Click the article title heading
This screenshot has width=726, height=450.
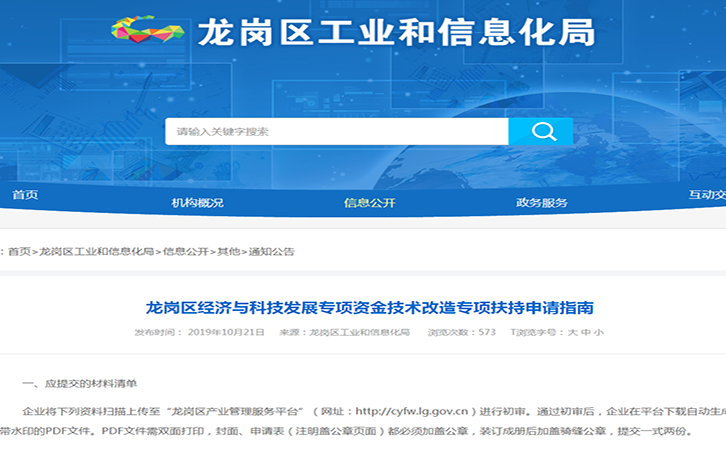[x=369, y=307]
